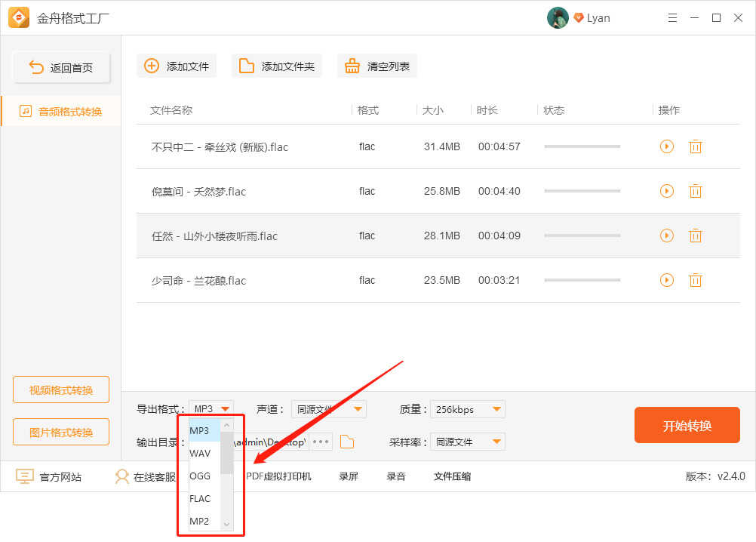Click the user avatar picture

pyautogui.click(x=558, y=18)
